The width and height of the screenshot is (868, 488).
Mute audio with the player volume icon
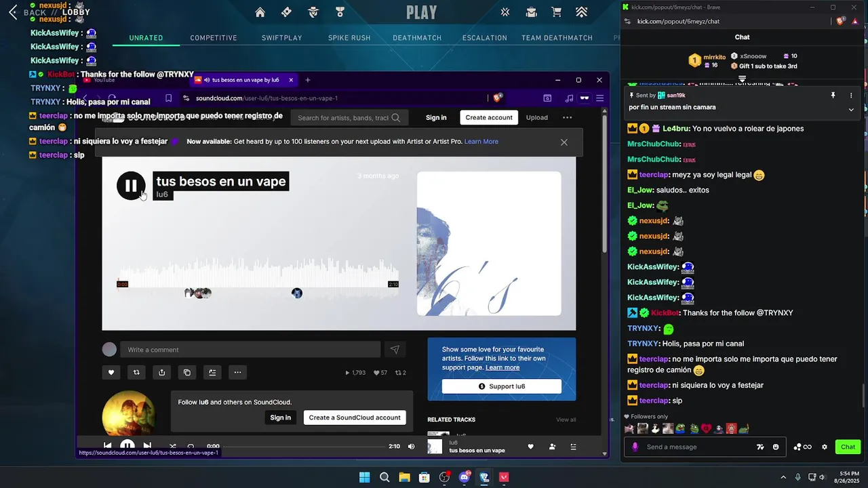[x=411, y=447]
